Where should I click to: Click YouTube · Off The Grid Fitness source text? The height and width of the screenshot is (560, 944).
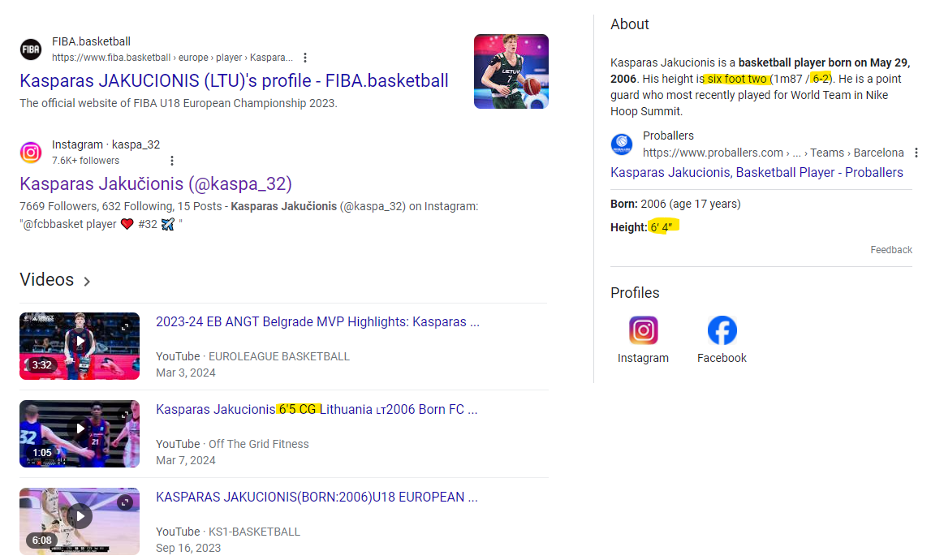(x=232, y=445)
